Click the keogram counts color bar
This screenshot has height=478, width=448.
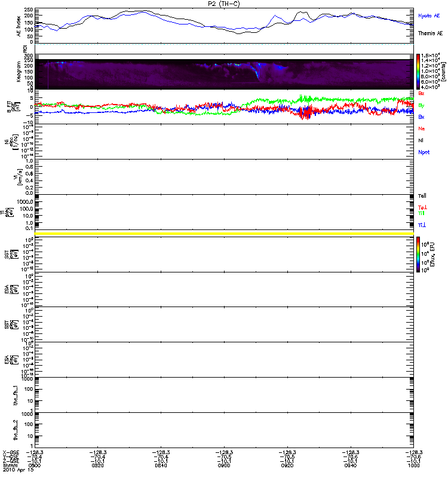[418, 72]
